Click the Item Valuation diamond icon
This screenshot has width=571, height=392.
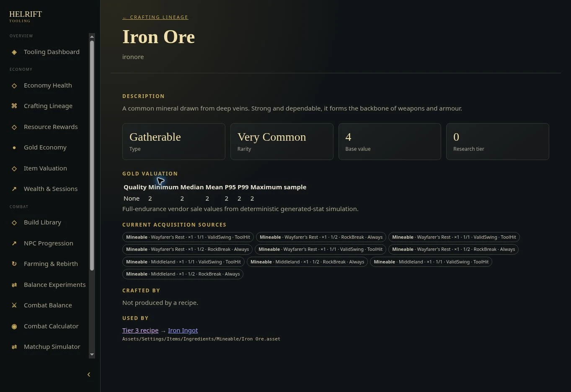pos(14,168)
